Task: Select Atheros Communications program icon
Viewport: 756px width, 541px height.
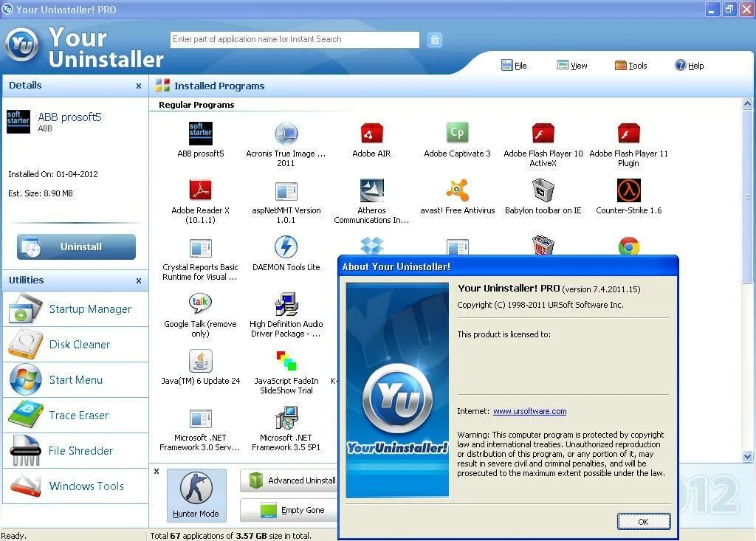Action: pos(372,190)
